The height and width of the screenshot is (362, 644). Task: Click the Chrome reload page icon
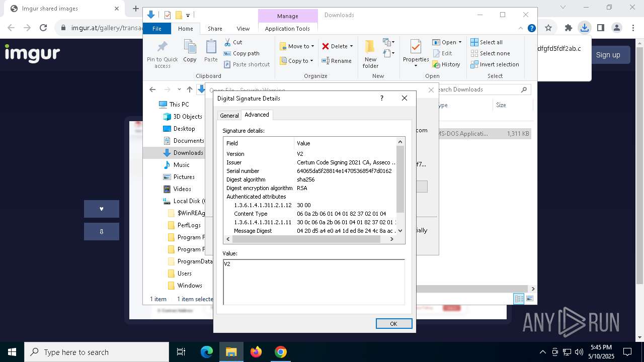(x=43, y=28)
